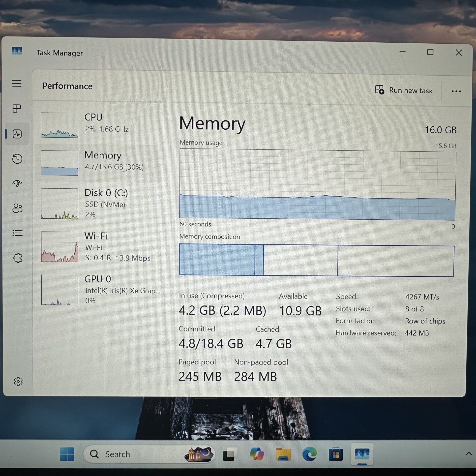
Task: Click the Memory usage graph
Action: (317, 184)
